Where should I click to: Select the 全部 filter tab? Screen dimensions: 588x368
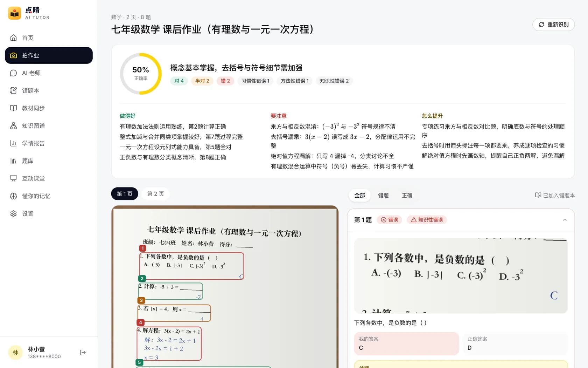[360, 196]
